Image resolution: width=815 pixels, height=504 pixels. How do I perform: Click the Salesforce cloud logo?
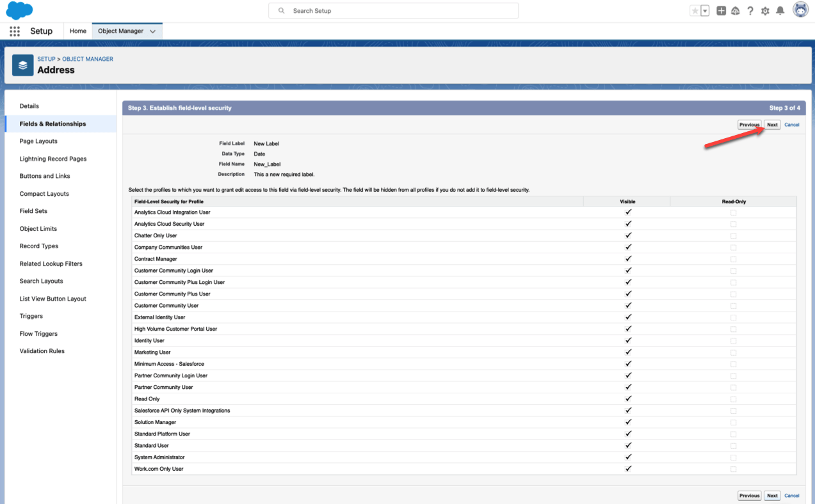pyautogui.click(x=19, y=11)
